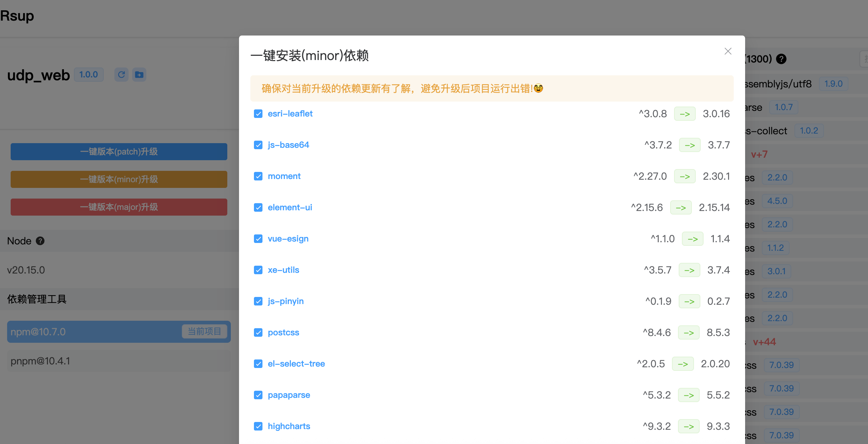
Task: Click the arrow badge for highcharts
Action: click(688, 427)
